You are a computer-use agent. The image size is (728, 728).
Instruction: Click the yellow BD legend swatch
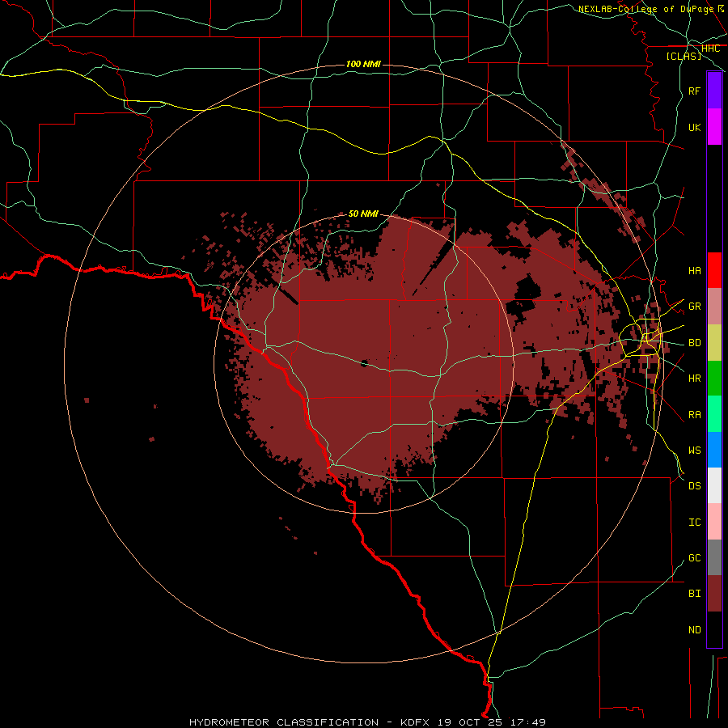point(714,343)
